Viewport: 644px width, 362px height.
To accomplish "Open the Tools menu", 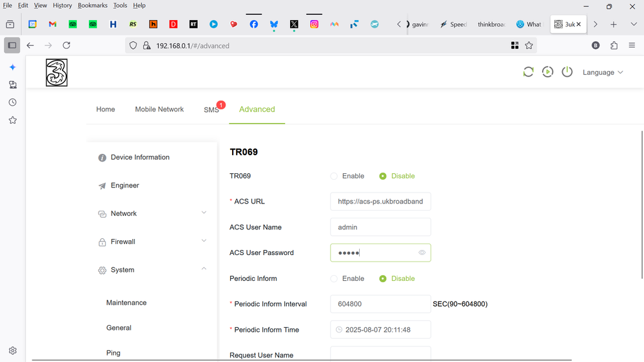I will 120,5.
